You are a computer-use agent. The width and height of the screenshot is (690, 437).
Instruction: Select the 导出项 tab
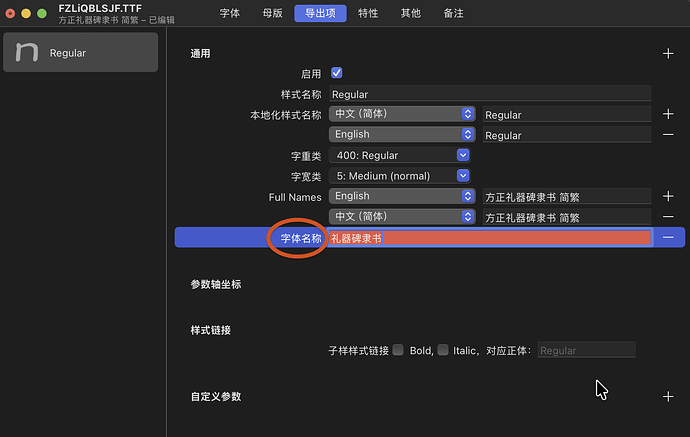tap(320, 13)
